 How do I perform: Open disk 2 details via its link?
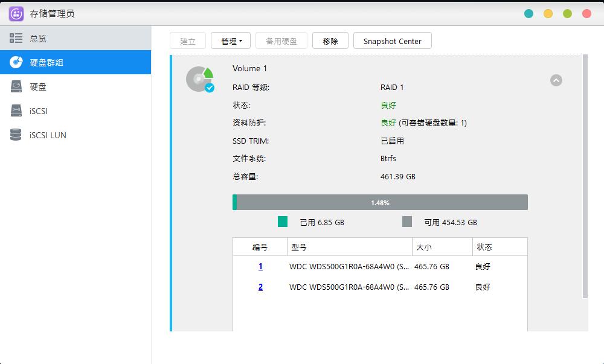[260, 287]
